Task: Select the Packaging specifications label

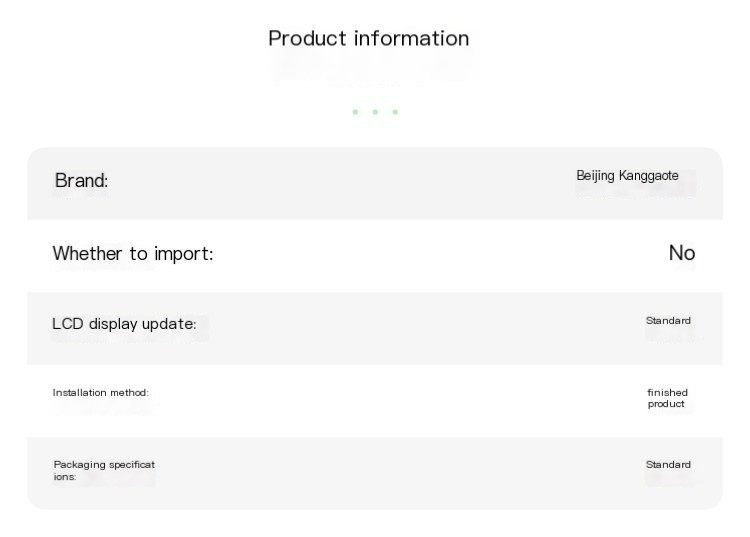Action: coord(104,471)
